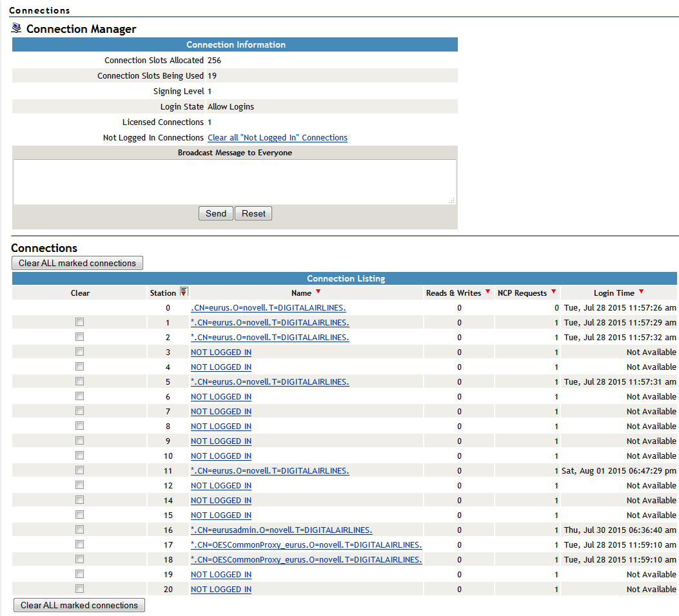Click bottom Clear ALL marked connections button

[x=79, y=605]
